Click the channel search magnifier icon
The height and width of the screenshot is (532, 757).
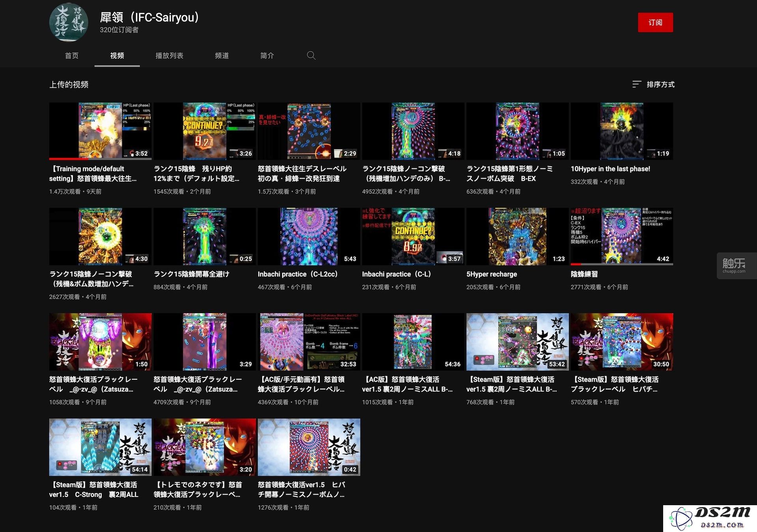pyautogui.click(x=311, y=56)
